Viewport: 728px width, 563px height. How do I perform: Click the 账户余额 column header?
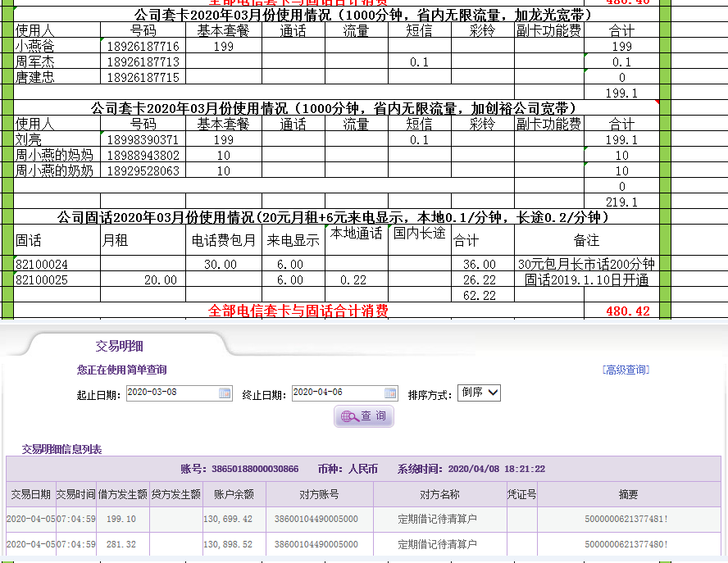234,495
